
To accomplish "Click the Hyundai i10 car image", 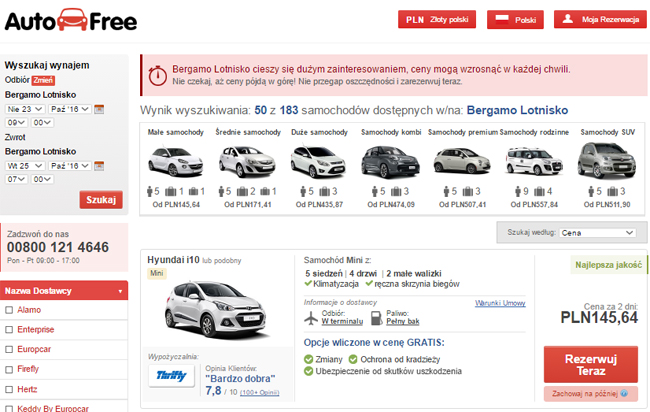I will 217,310.
